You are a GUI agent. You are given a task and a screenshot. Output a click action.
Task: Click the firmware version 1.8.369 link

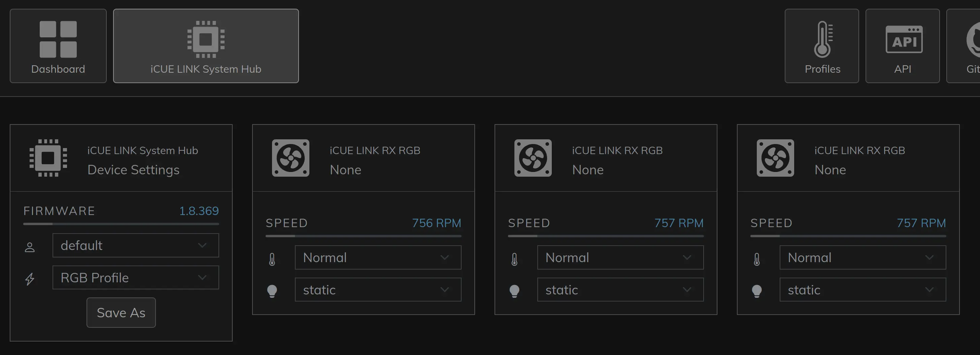(199, 211)
